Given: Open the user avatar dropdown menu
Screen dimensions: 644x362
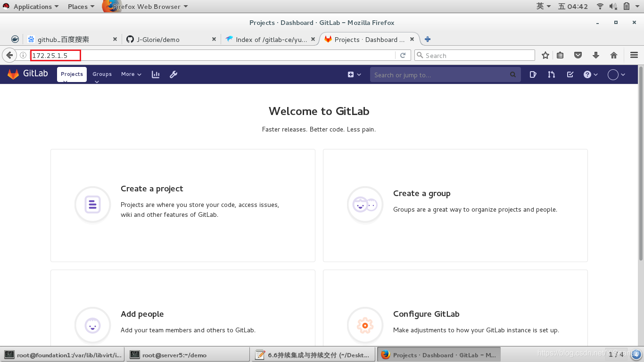Looking at the screenshot, I should pyautogui.click(x=616, y=74).
